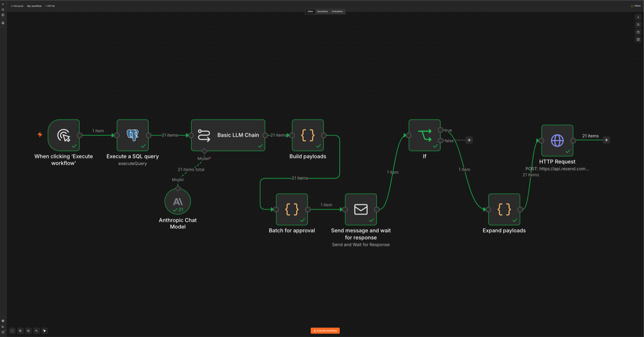
Task: Click the If node false output handle
Action: 441,141
